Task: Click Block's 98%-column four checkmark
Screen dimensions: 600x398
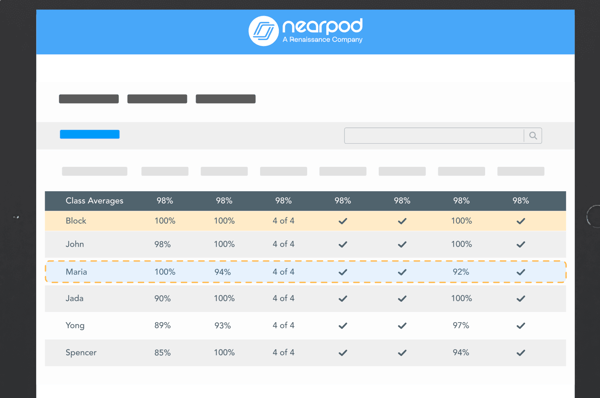Action: pyautogui.click(x=343, y=221)
